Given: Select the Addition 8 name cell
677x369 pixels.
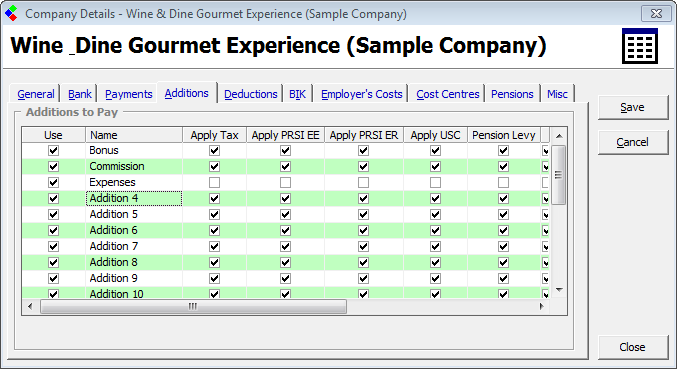Looking at the screenshot, I should click(134, 262).
